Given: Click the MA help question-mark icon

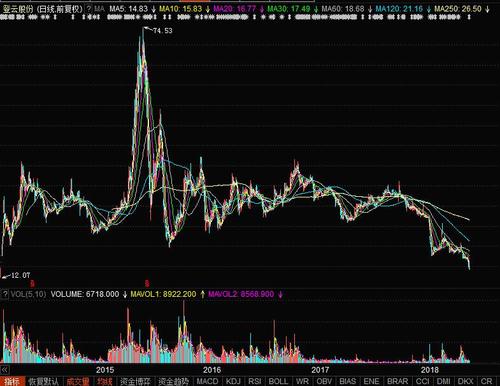Looking at the screenshot, I should [89, 9].
